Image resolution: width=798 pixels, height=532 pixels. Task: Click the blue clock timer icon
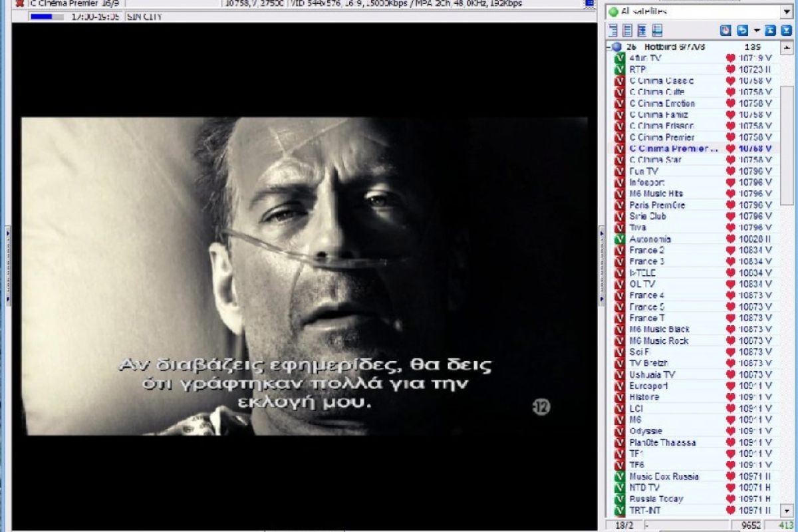click(725, 31)
